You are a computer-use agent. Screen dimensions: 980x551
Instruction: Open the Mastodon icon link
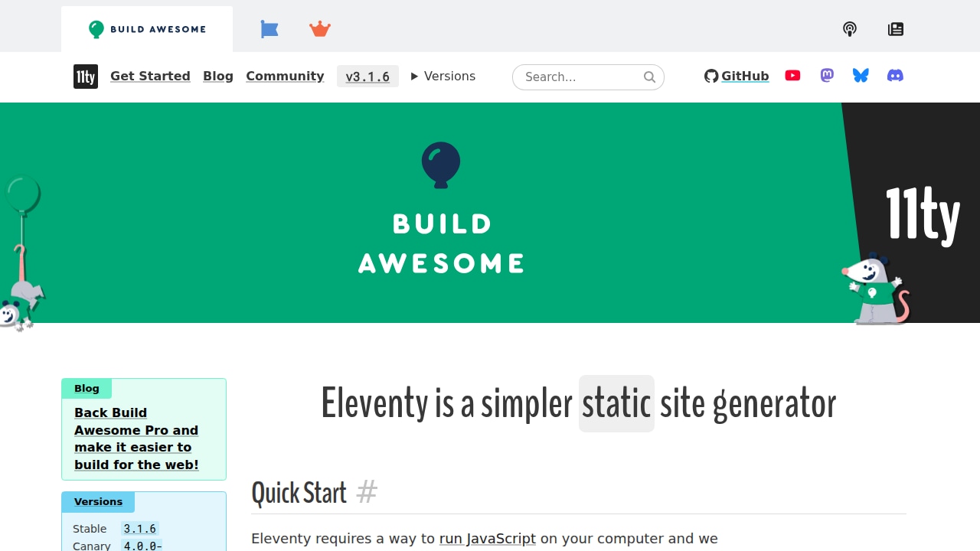(827, 76)
